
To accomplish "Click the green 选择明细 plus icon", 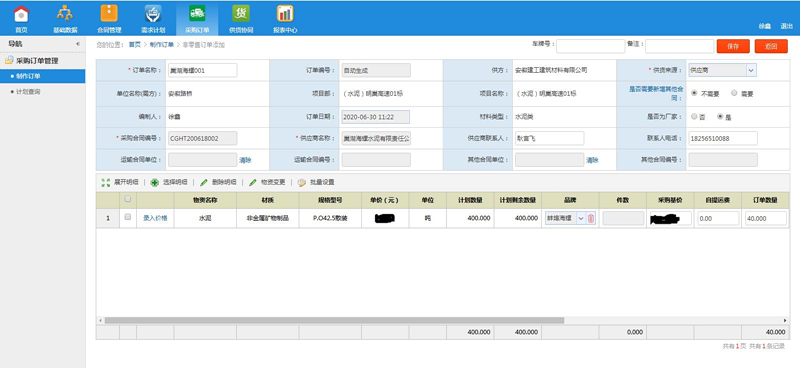I will point(154,182).
